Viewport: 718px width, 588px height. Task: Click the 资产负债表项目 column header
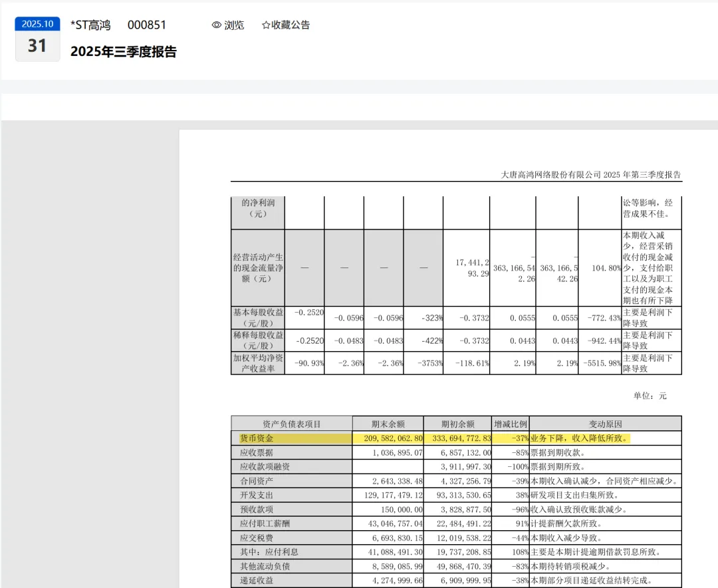292,424
